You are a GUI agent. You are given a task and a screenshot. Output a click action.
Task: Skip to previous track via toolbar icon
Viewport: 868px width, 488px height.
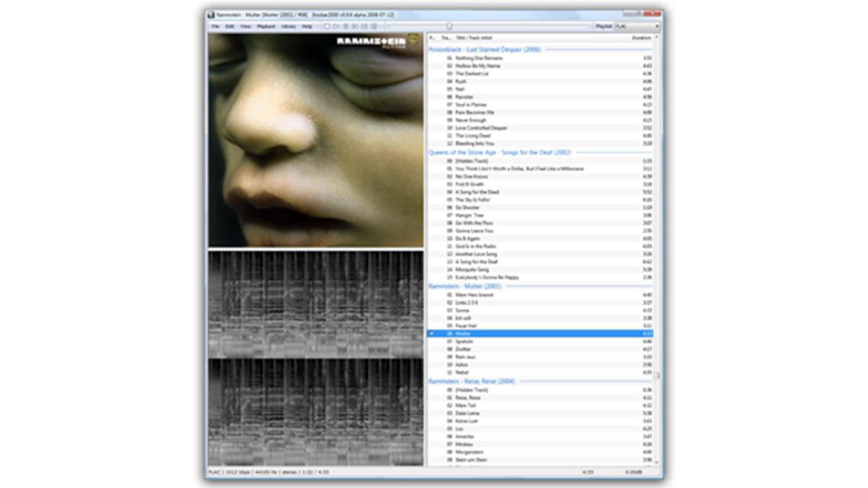pos(354,26)
